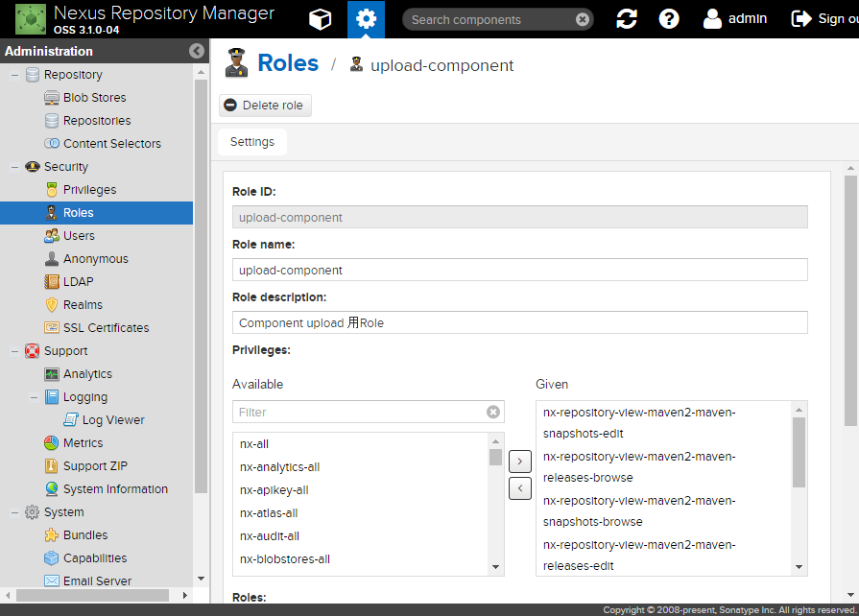Select nx-all in Available list
Viewport: 859px width, 616px height.
(x=360, y=444)
